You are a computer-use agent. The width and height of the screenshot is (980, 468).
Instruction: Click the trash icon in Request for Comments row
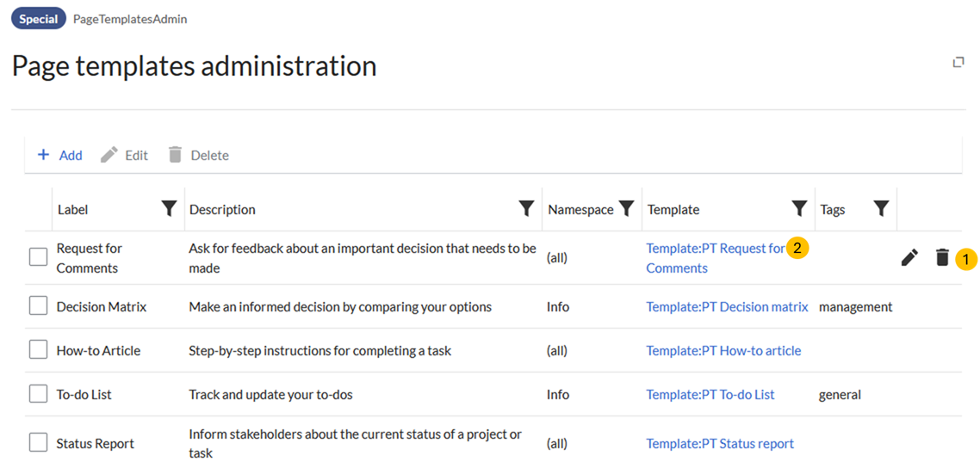pyautogui.click(x=942, y=258)
